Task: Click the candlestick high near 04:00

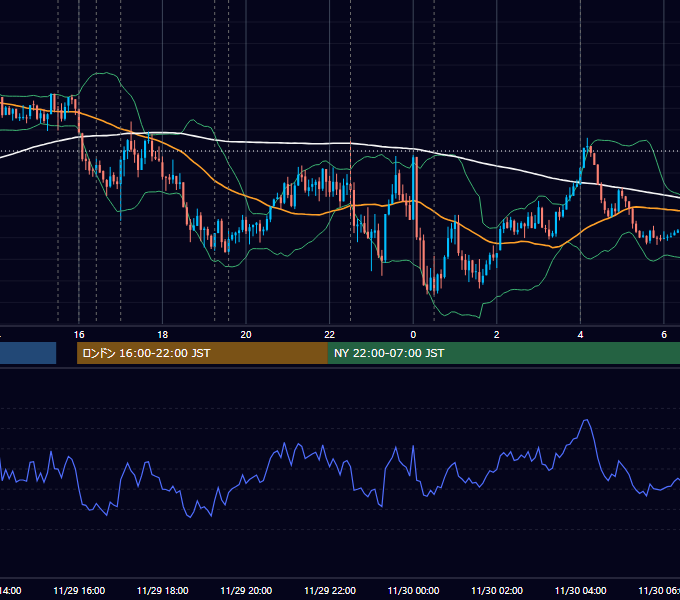Action: (x=588, y=140)
